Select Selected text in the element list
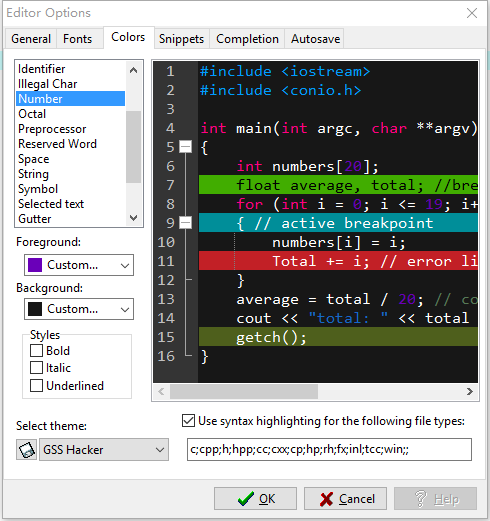This screenshot has width=490, height=521. (71, 204)
